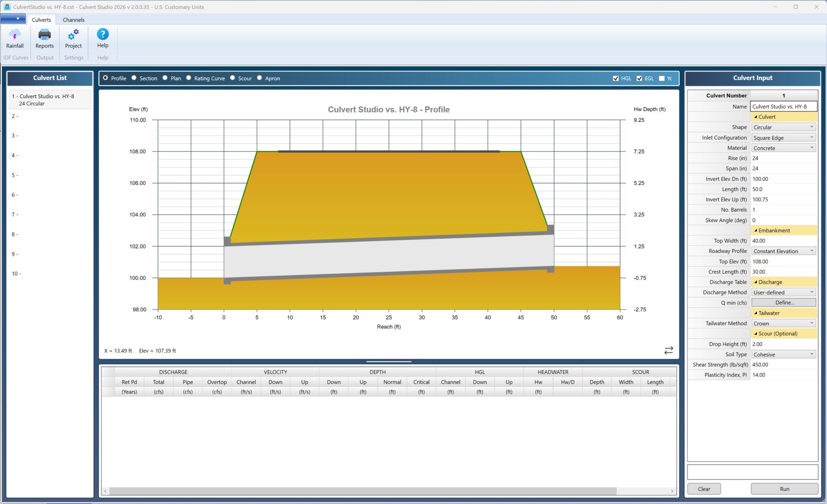Click the Run button

(784, 489)
